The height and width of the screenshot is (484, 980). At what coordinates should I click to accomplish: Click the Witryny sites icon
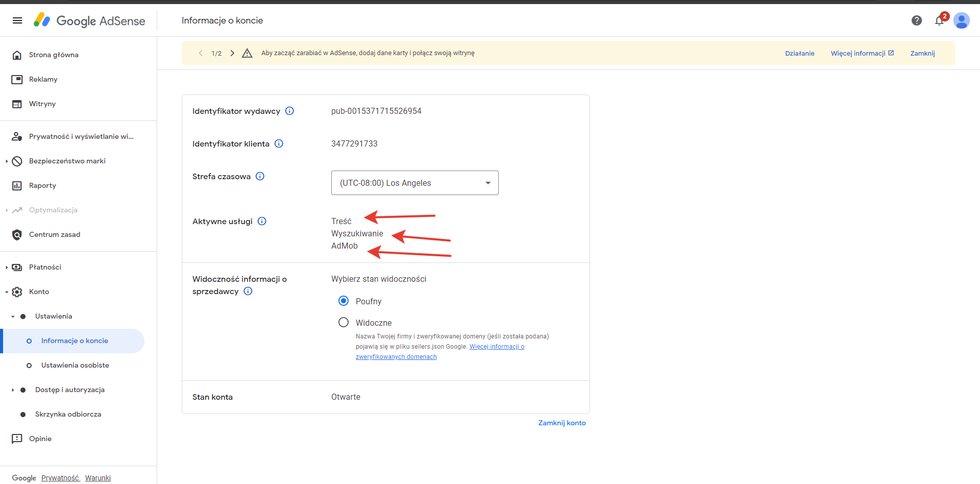tap(17, 104)
